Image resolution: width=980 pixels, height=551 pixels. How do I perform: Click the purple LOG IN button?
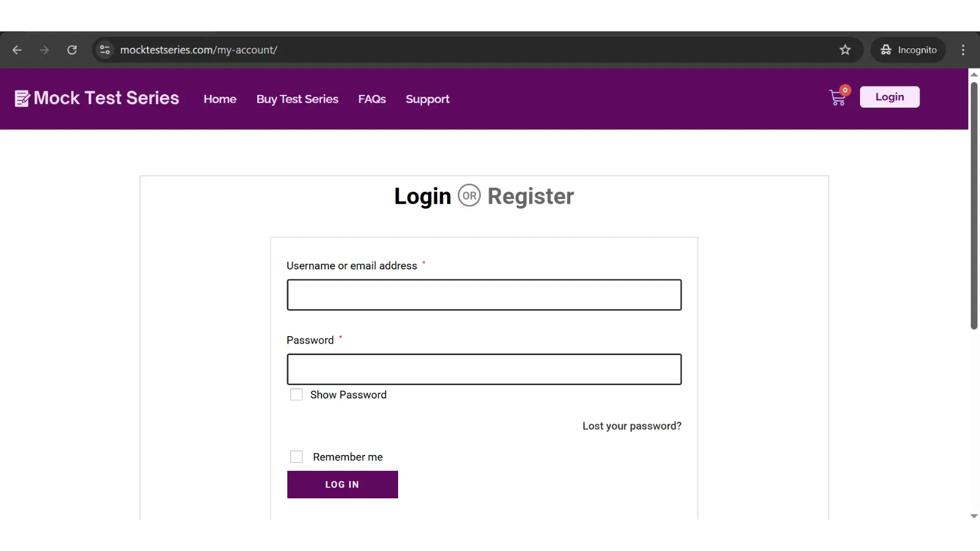342,484
